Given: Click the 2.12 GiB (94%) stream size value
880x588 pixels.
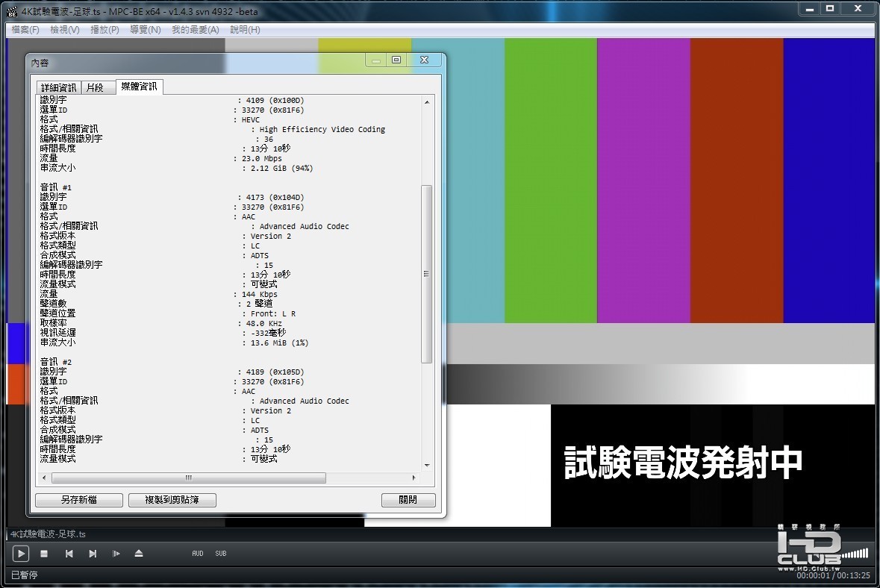Looking at the screenshot, I should tap(281, 169).
